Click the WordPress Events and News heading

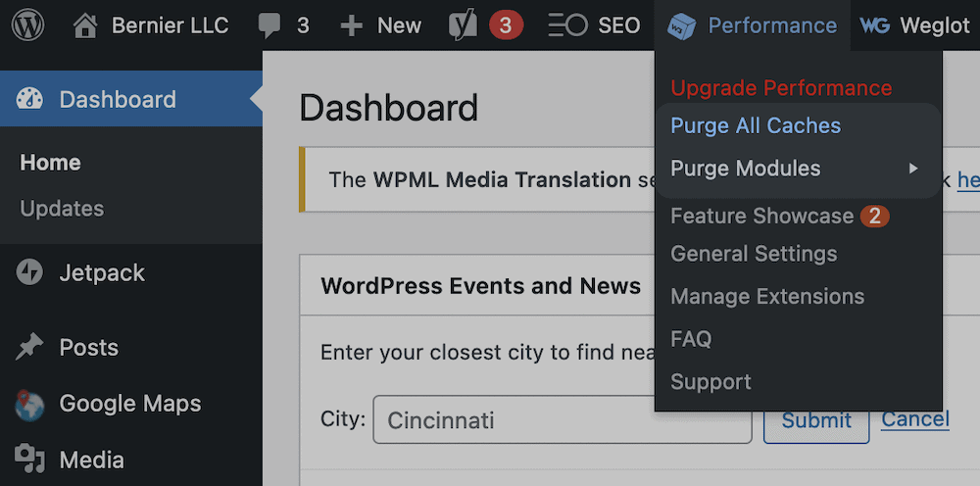[x=480, y=286]
